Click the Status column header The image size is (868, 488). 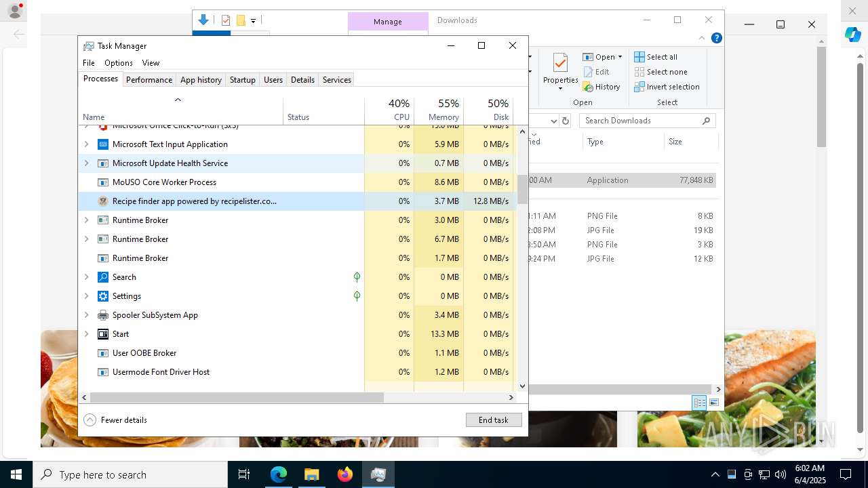point(323,110)
